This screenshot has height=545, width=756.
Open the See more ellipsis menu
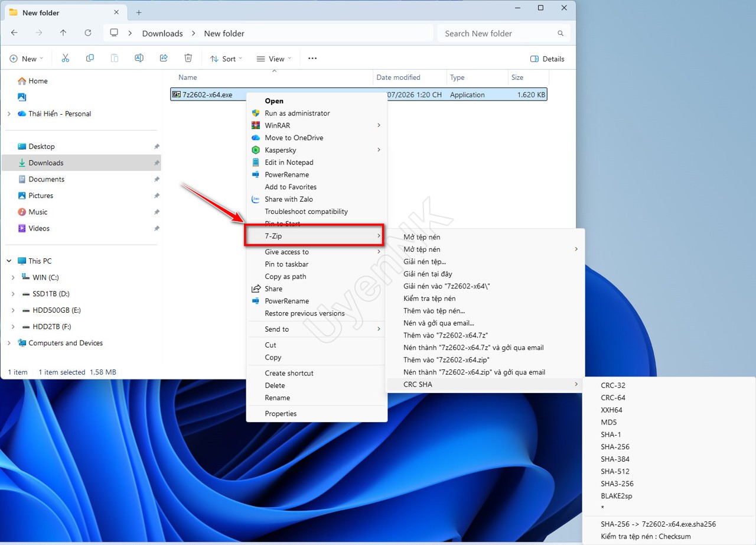pos(312,58)
